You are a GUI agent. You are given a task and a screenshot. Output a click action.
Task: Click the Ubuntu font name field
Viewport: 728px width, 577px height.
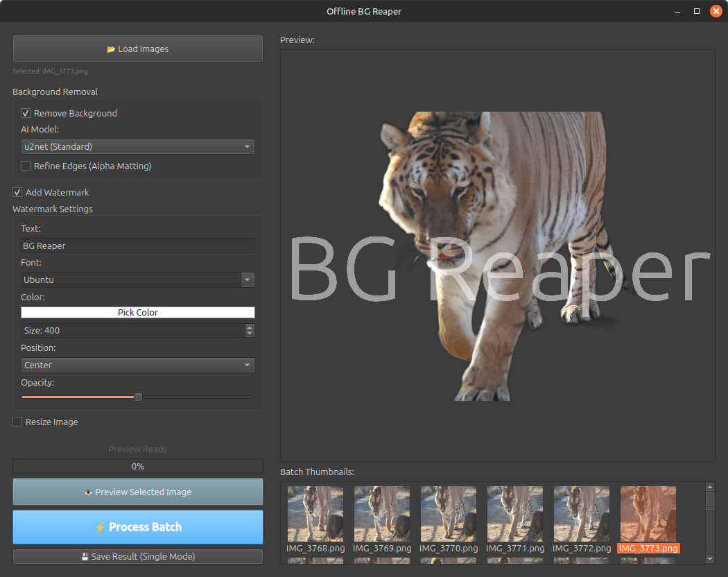[x=132, y=279]
